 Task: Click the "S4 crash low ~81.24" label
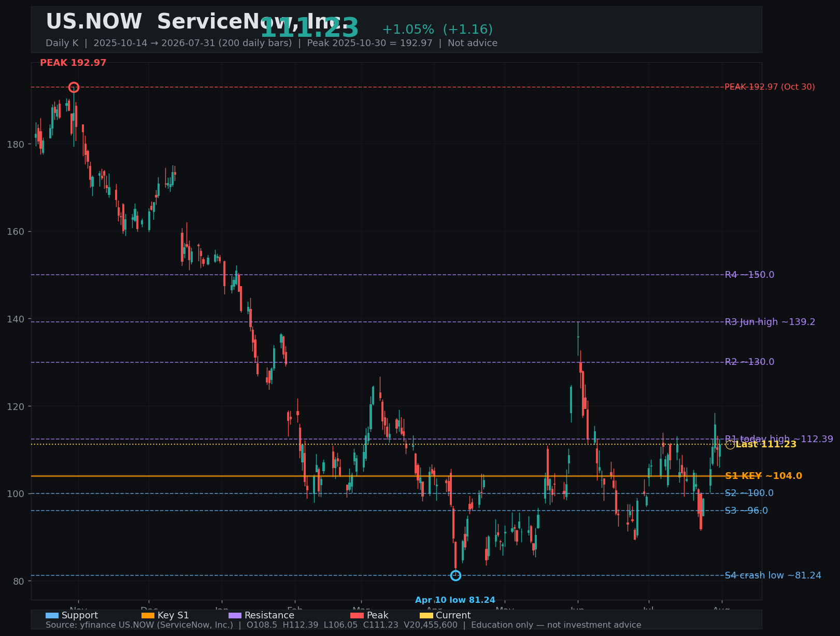[x=773, y=575]
